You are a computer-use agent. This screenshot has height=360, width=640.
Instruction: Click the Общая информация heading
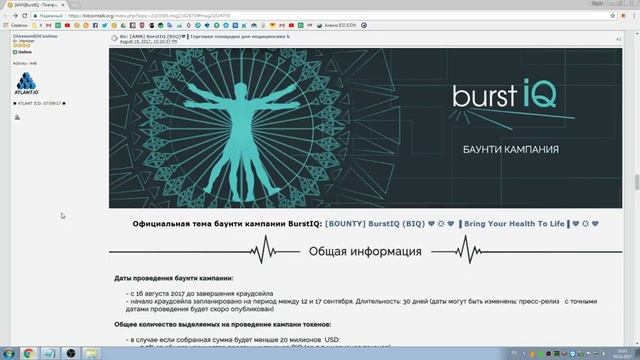point(365,251)
